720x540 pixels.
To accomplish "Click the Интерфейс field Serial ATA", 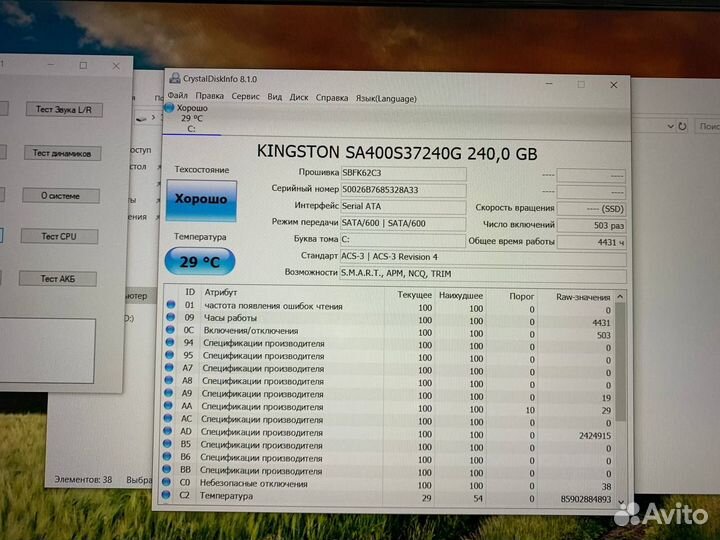I will (x=403, y=207).
